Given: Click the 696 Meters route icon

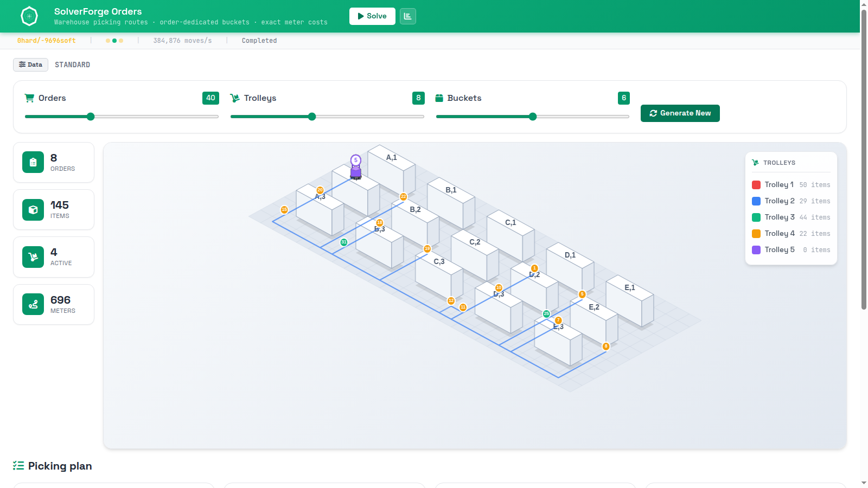Looking at the screenshot, I should (x=33, y=305).
